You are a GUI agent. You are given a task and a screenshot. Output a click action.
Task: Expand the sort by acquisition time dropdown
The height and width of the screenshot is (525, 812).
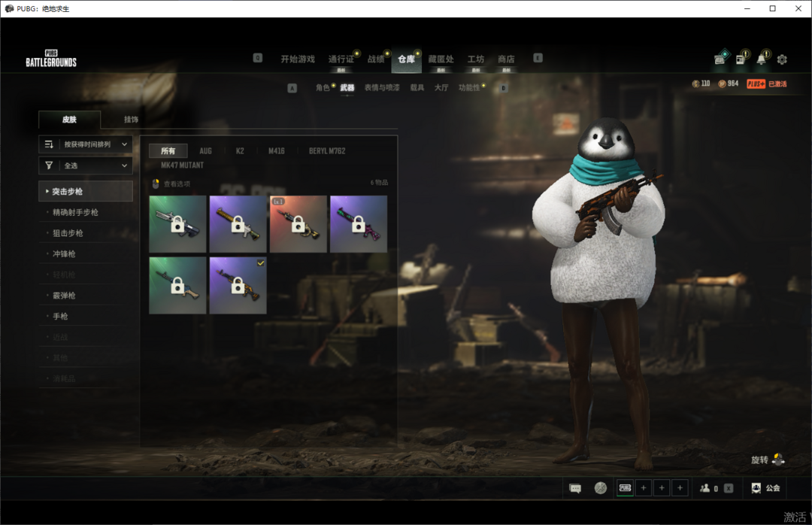point(86,144)
